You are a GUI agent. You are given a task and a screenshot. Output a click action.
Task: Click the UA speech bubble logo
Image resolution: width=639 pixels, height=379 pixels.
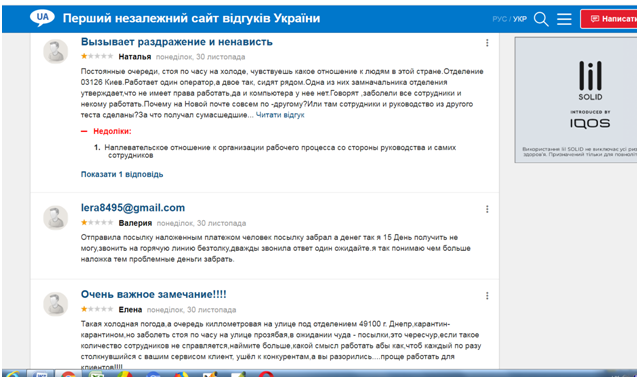pos(42,18)
